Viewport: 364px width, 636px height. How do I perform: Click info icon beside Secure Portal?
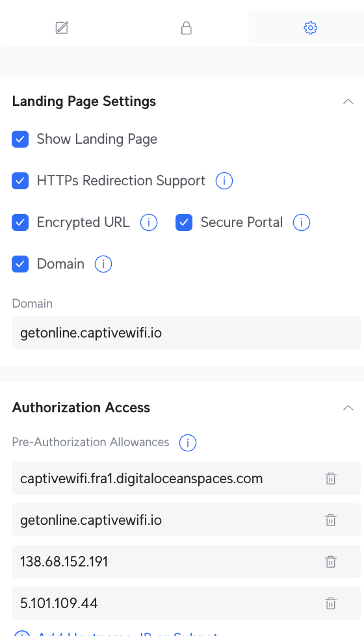point(302,222)
